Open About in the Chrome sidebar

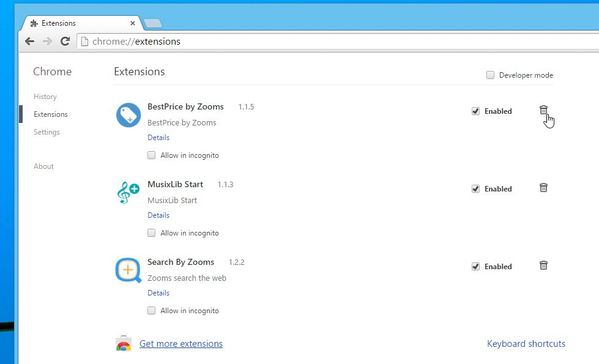pyautogui.click(x=43, y=166)
